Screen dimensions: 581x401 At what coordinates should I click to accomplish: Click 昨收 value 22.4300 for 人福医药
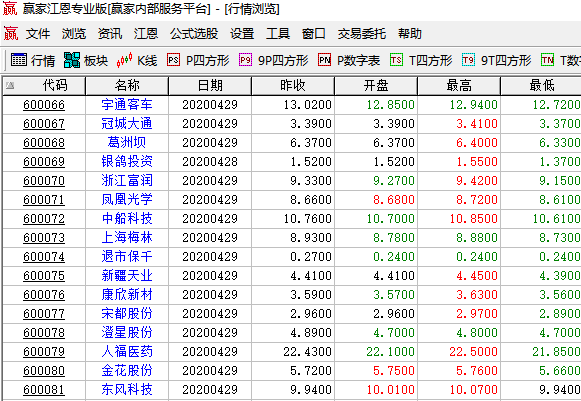pos(308,352)
